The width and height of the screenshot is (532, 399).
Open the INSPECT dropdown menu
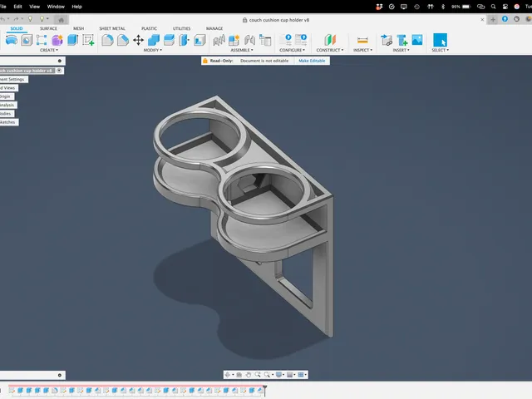[362, 50]
